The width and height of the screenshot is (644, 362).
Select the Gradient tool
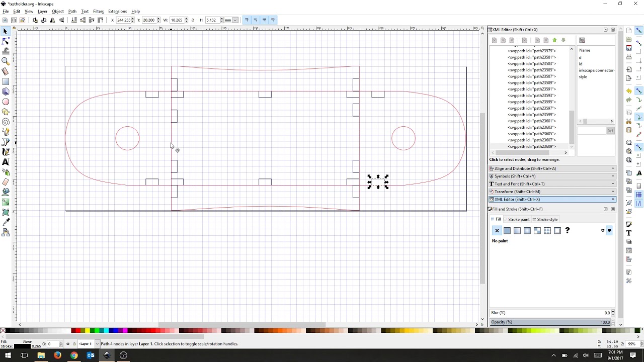(x=6, y=202)
